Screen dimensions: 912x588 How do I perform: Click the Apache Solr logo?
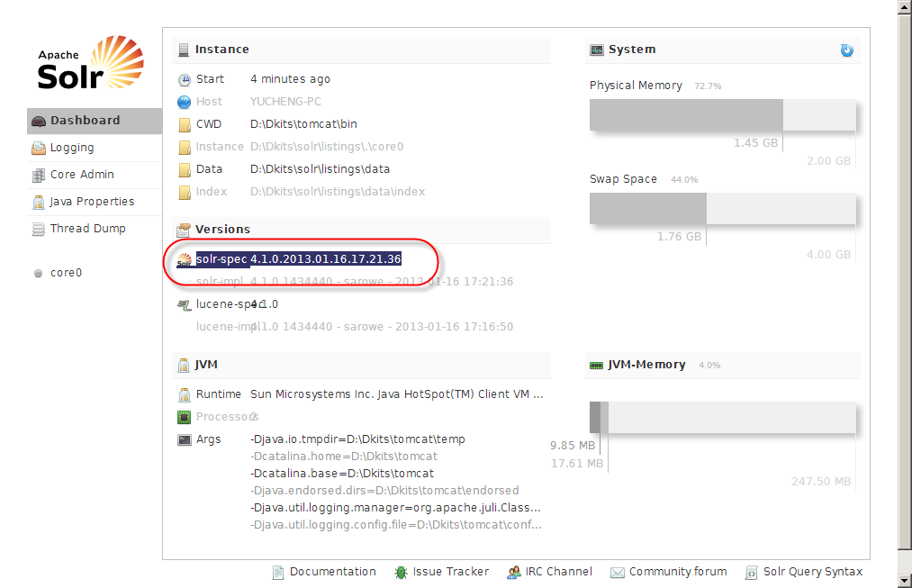pos(90,63)
